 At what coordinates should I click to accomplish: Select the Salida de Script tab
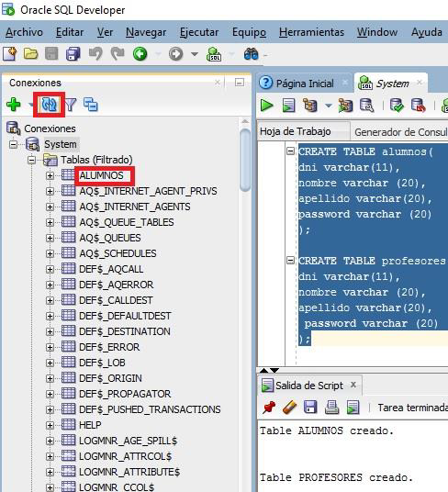point(309,386)
